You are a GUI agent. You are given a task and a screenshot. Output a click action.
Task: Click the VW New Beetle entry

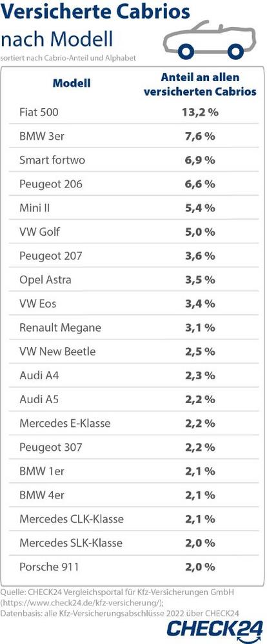(57, 352)
